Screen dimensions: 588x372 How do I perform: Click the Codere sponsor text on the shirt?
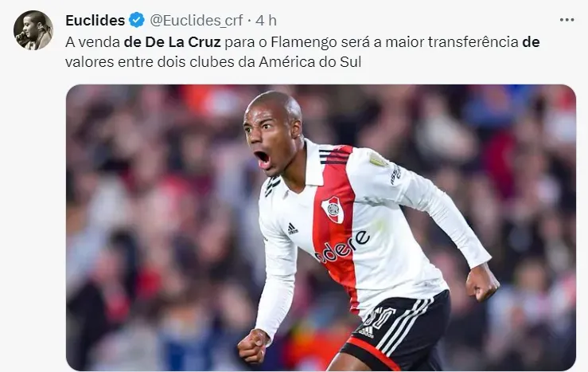(343, 246)
